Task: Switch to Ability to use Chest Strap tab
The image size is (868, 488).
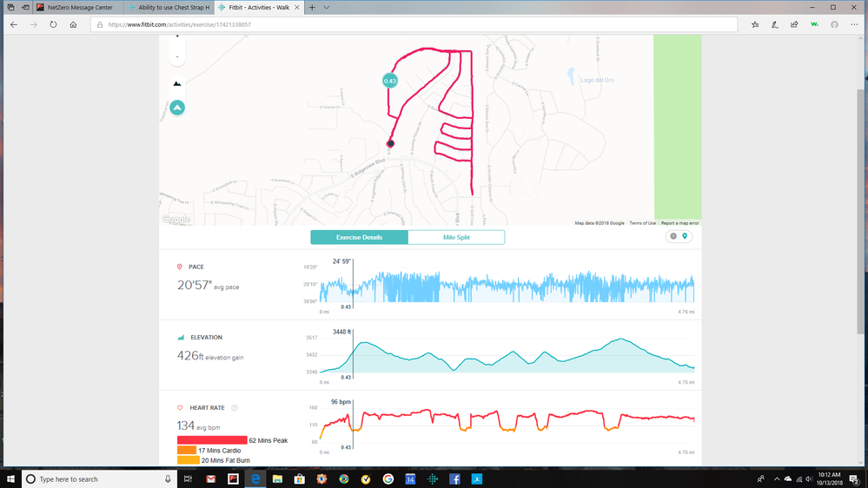Action: click(169, 8)
